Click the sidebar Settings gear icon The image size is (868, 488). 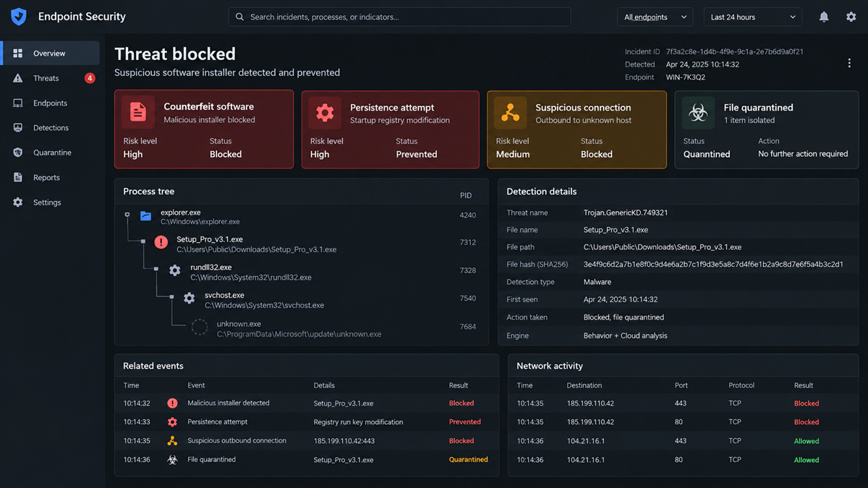pos(18,202)
